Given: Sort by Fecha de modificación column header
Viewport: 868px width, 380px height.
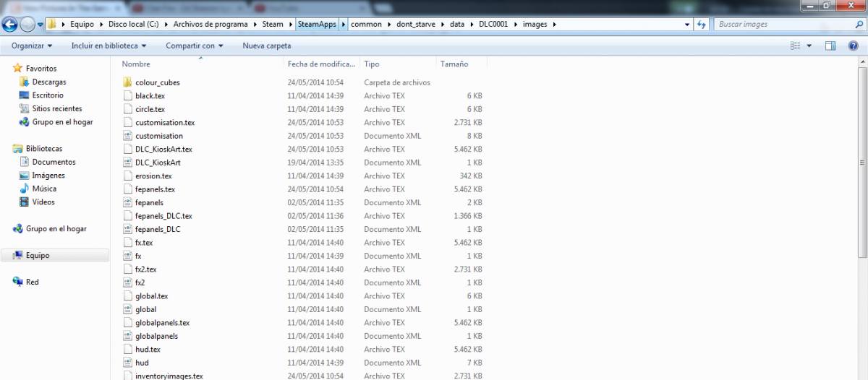Looking at the screenshot, I should click(322, 64).
